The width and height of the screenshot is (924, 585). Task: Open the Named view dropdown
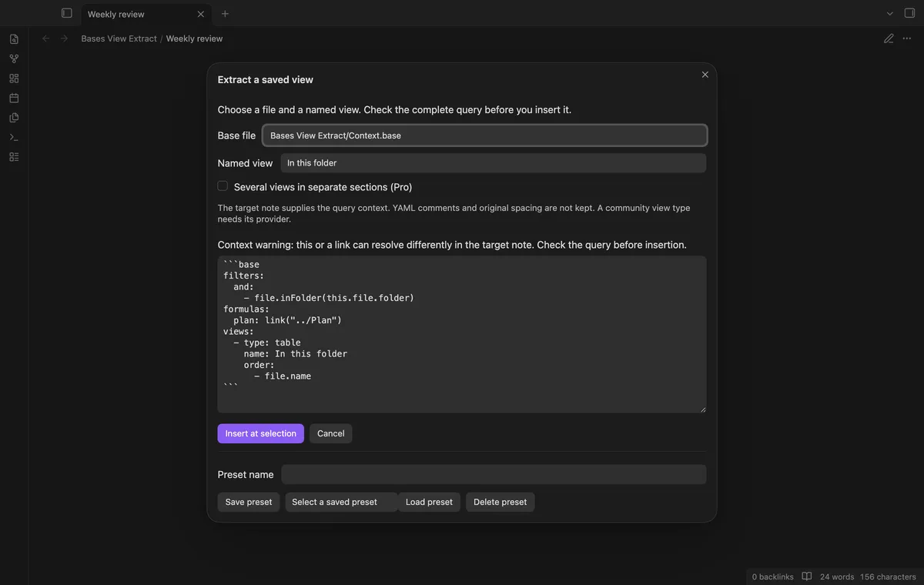[x=493, y=163]
